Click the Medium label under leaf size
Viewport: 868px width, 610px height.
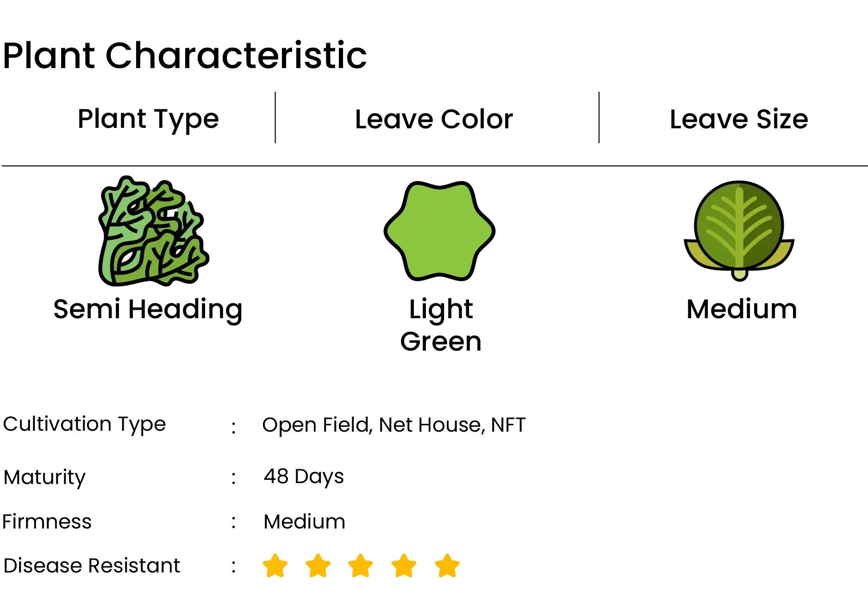tap(742, 309)
